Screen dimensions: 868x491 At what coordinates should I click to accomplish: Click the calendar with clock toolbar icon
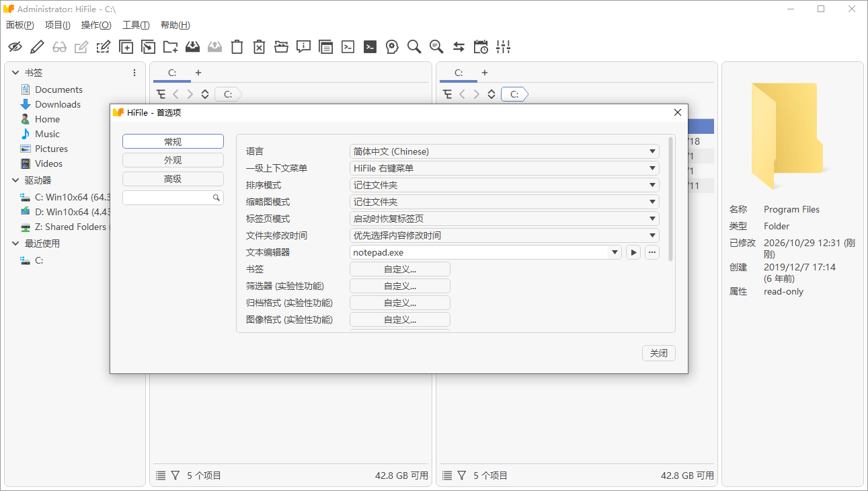pos(481,46)
